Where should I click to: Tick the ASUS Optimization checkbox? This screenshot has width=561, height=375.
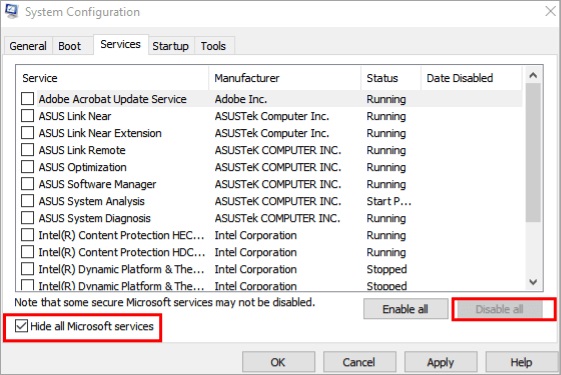[x=28, y=167]
